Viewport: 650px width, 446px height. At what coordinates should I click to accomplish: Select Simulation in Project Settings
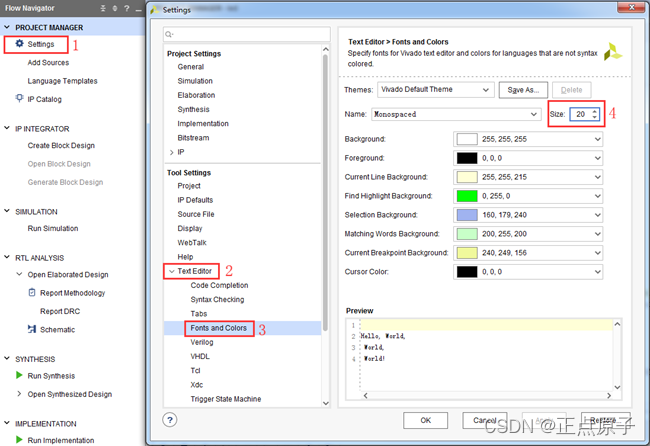(195, 81)
